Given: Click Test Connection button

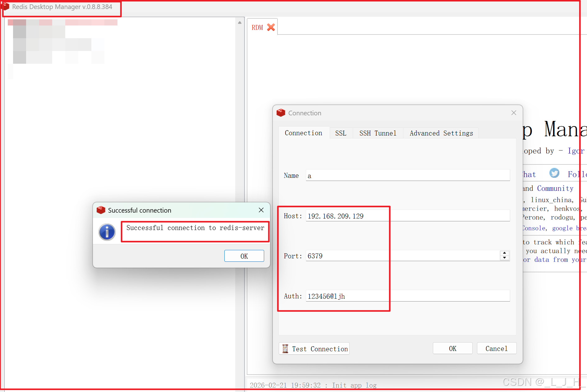Looking at the screenshot, I should [x=314, y=348].
